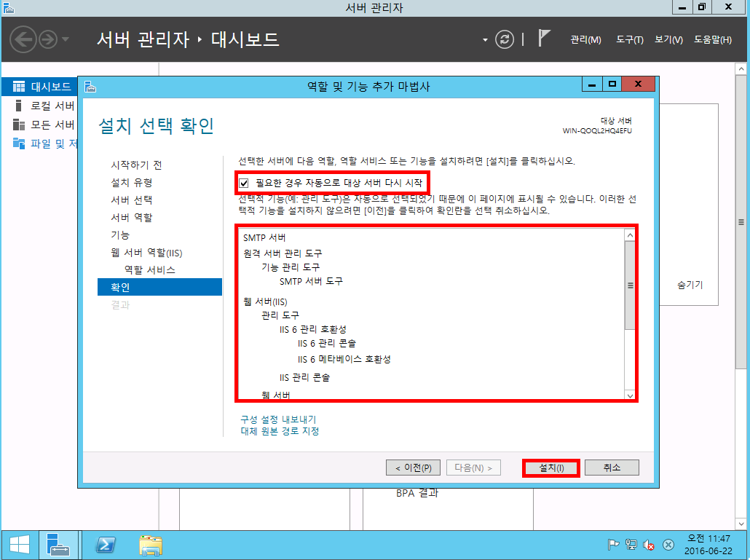This screenshot has width=750, height=560.
Task: Click the IIS 6 관리 호환성 list entry
Action: coord(313,329)
